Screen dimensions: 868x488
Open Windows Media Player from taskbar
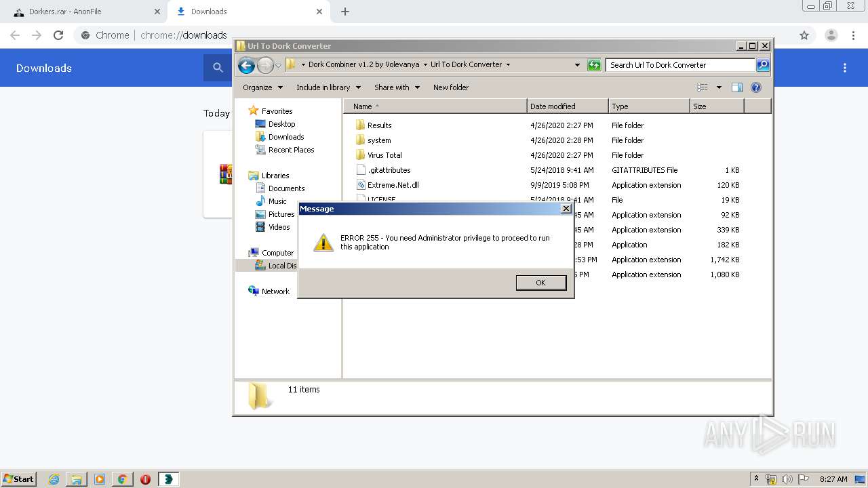pyautogui.click(x=100, y=479)
